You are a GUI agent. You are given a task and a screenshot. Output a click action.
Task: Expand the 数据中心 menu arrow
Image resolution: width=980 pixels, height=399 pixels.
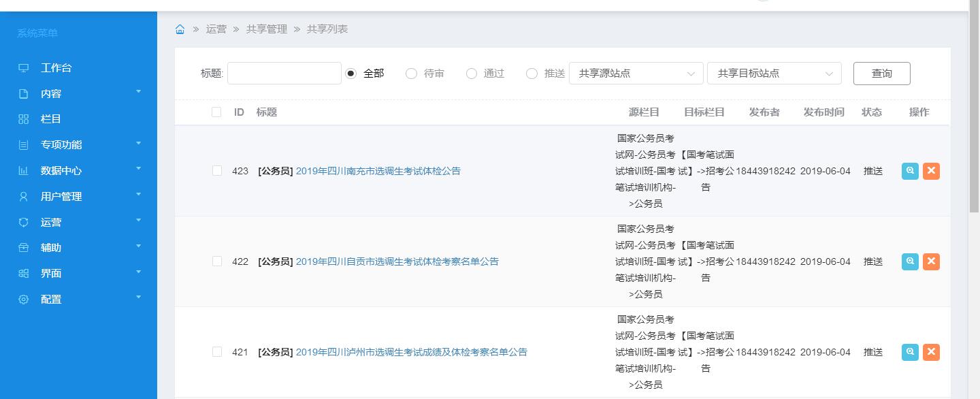click(138, 168)
